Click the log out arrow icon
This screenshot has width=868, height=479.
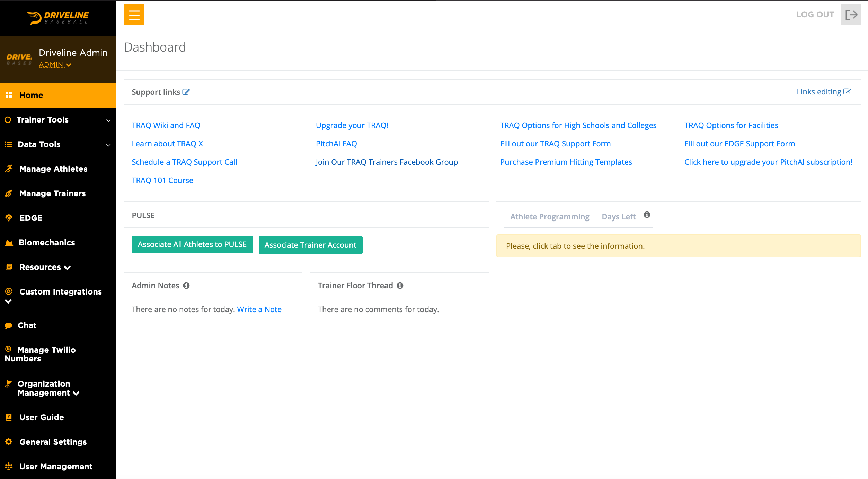coord(851,15)
